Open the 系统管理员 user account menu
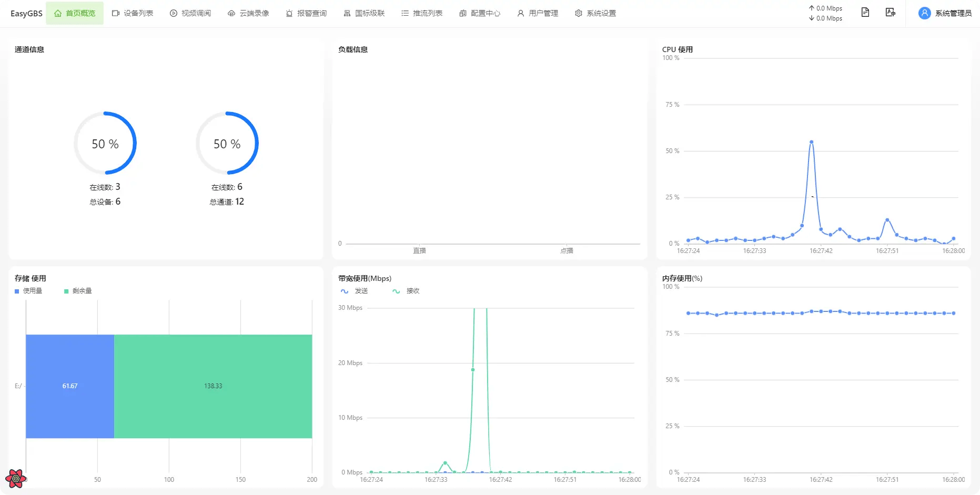Image resolution: width=980 pixels, height=495 pixels. [x=945, y=13]
